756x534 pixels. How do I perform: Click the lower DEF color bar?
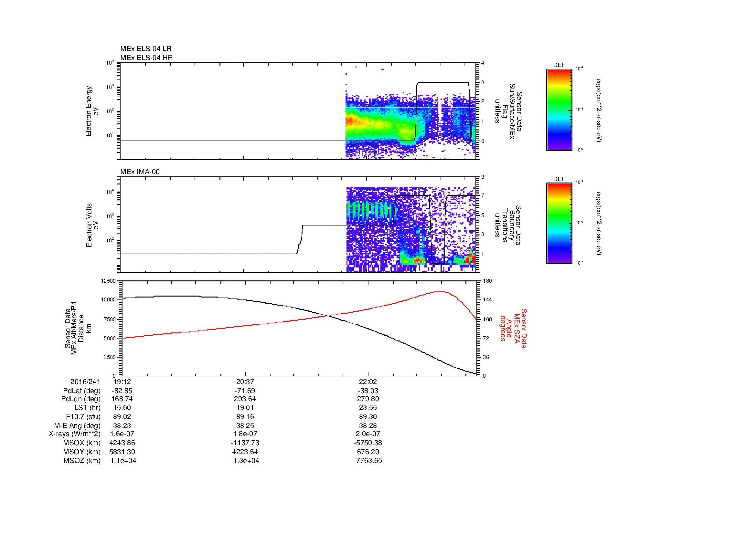click(x=559, y=224)
